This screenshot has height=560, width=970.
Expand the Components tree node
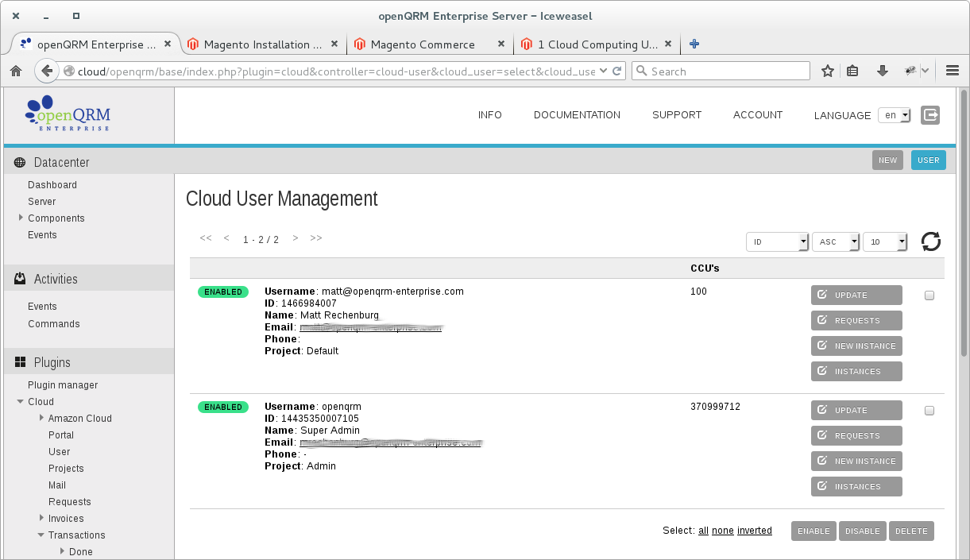click(21, 218)
